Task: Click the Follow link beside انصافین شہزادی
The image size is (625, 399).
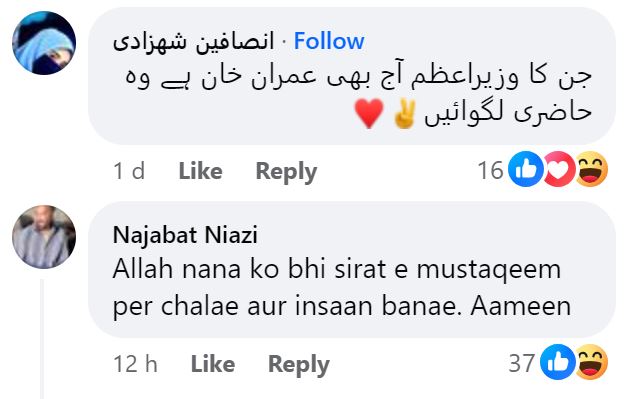Action: (329, 41)
